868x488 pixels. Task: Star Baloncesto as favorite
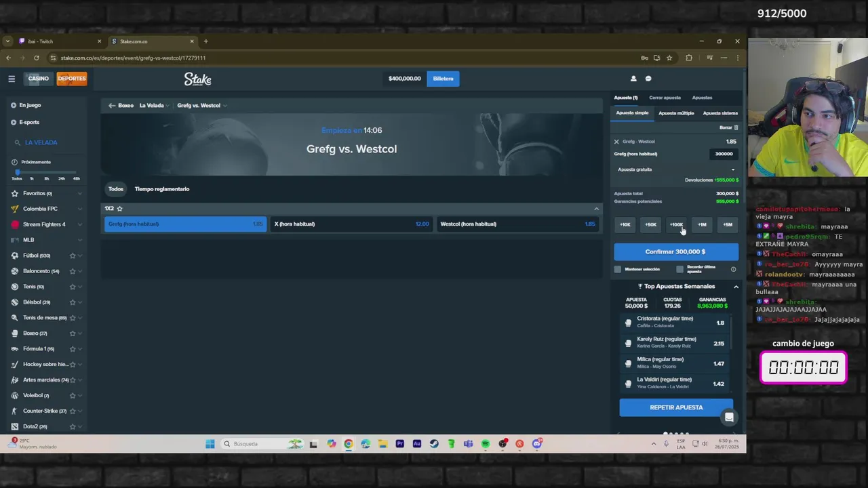73,271
